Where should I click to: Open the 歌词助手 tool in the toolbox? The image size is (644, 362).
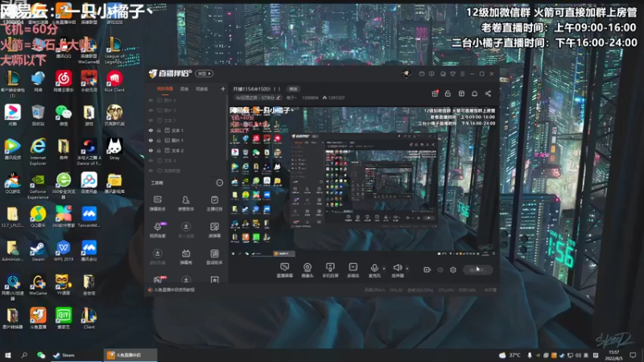(x=214, y=257)
